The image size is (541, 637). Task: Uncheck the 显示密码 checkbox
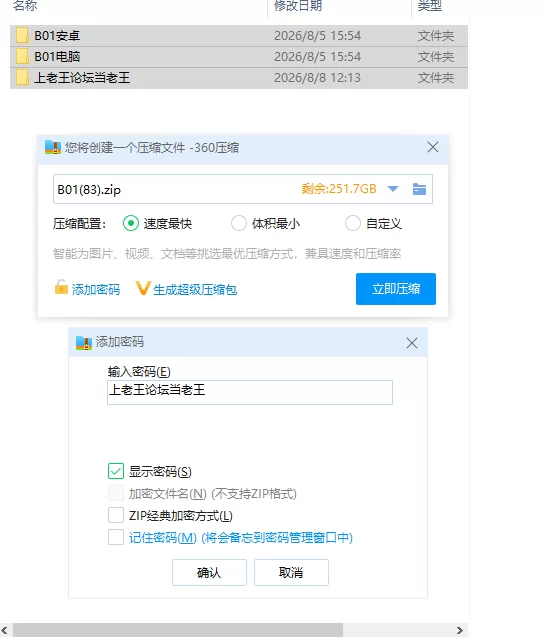point(116,471)
